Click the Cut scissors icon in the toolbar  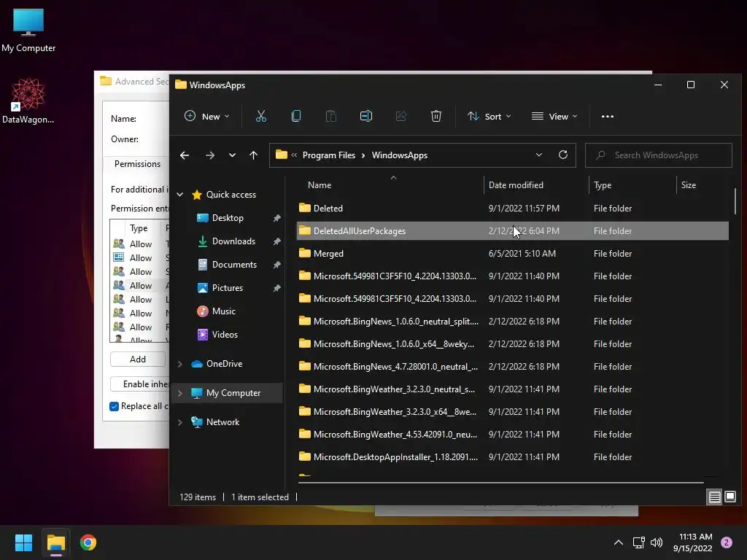pyautogui.click(x=260, y=116)
